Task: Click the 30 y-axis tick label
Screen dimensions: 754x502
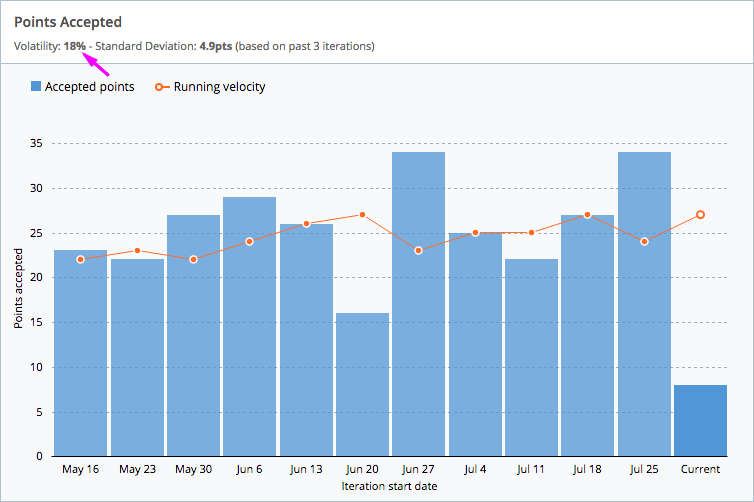Action: click(37, 188)
